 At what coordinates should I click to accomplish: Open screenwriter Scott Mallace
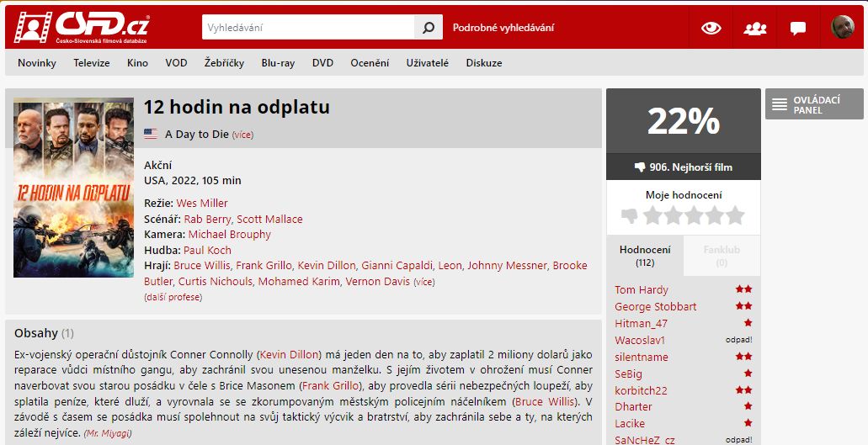(269, 219)
